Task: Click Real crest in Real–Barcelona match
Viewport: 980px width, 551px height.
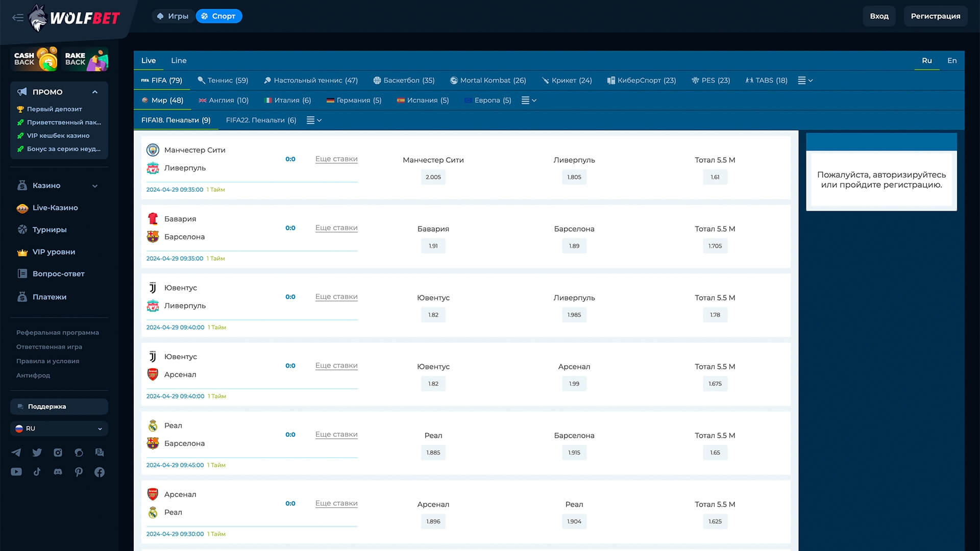Action: click(153, 425)
